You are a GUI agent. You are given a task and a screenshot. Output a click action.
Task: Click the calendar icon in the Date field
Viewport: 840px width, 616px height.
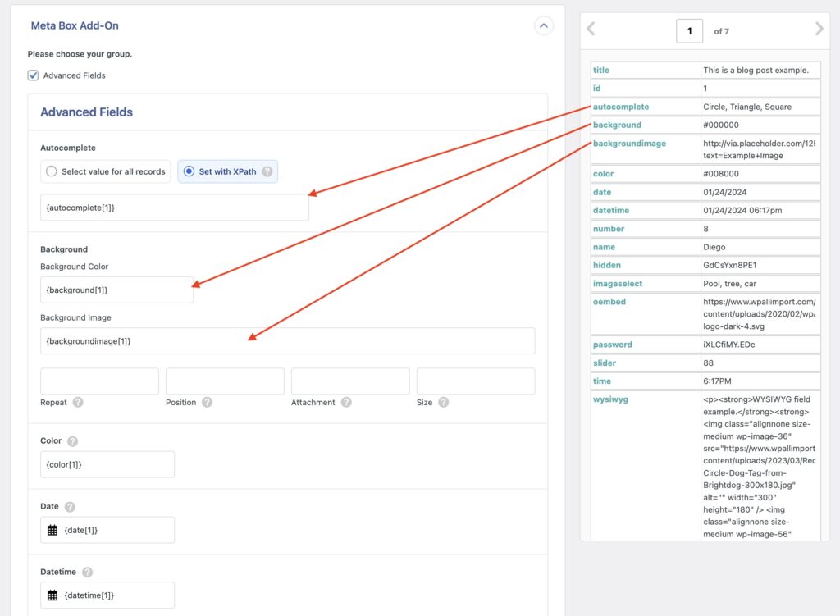pyautogui.click(x=53, y=530)
